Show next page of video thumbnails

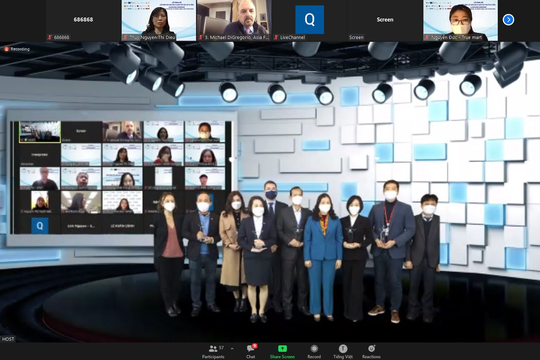pyautogui.click(x=508, y=20)
